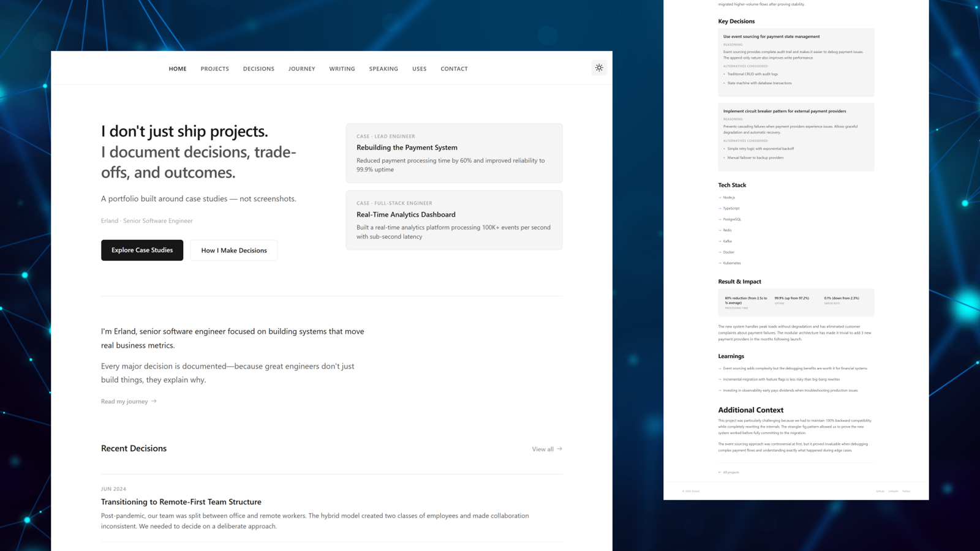Click the Docker tech stack row

tap(726, 252)
